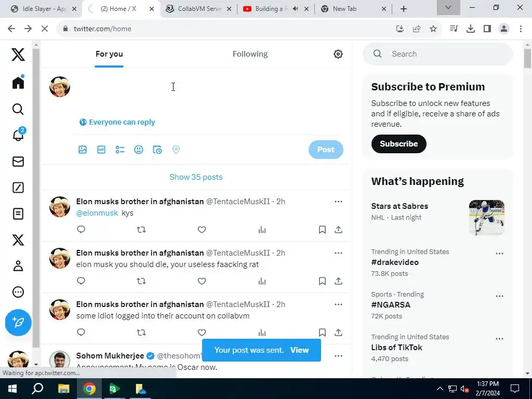Open Stars at Sabres hockey thumbnail

(486, 217)
